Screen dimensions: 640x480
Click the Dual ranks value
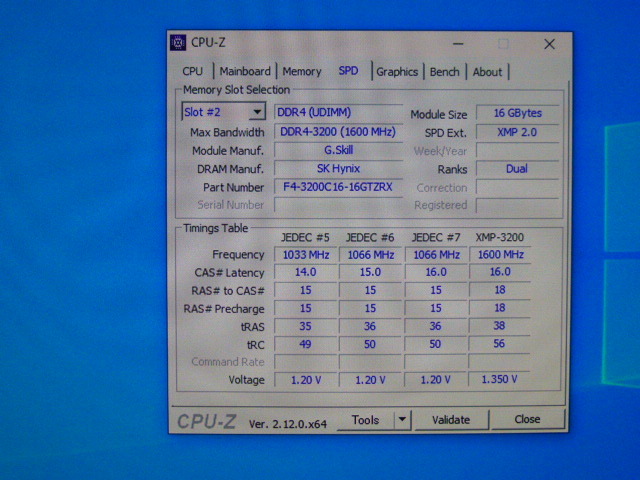[518, 169]
